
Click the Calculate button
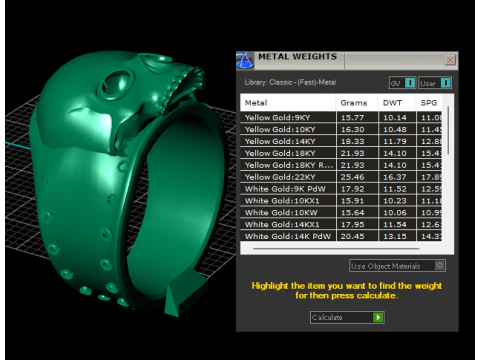[x=347, y=317]
